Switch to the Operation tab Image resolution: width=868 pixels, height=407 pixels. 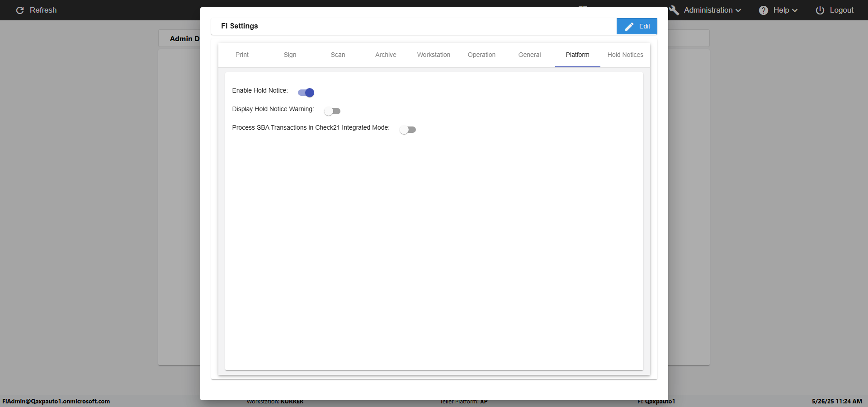coord(481,55)
